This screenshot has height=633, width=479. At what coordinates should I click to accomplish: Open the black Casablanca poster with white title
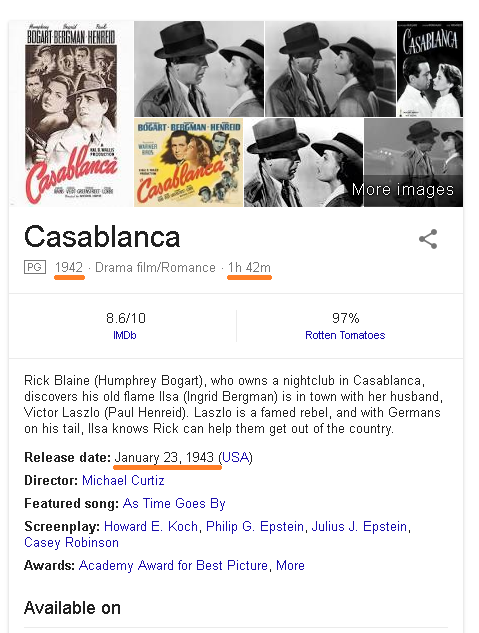430,69
